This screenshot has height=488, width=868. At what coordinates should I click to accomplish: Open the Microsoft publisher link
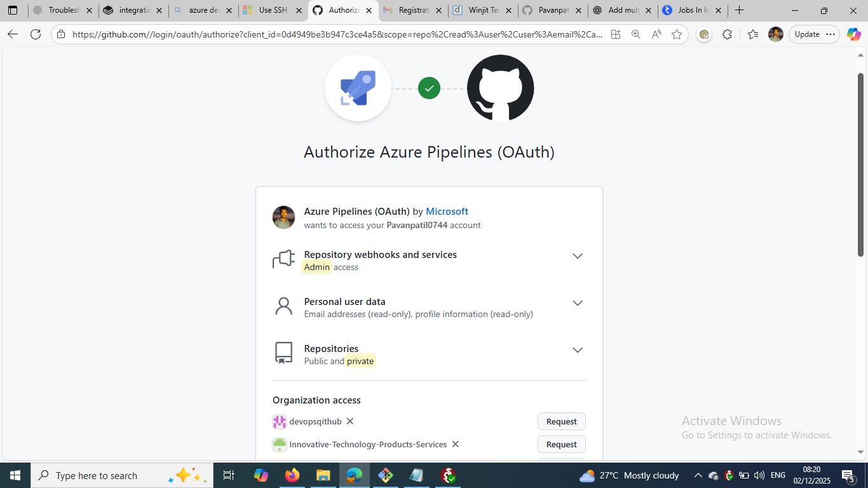[x=447, y=212]
